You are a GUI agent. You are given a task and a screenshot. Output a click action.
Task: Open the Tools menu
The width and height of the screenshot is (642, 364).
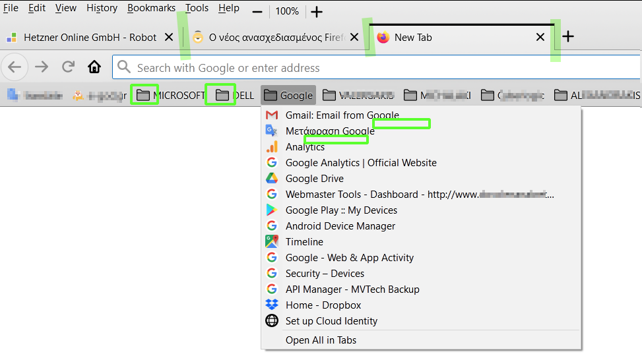(x=197, y=8)
